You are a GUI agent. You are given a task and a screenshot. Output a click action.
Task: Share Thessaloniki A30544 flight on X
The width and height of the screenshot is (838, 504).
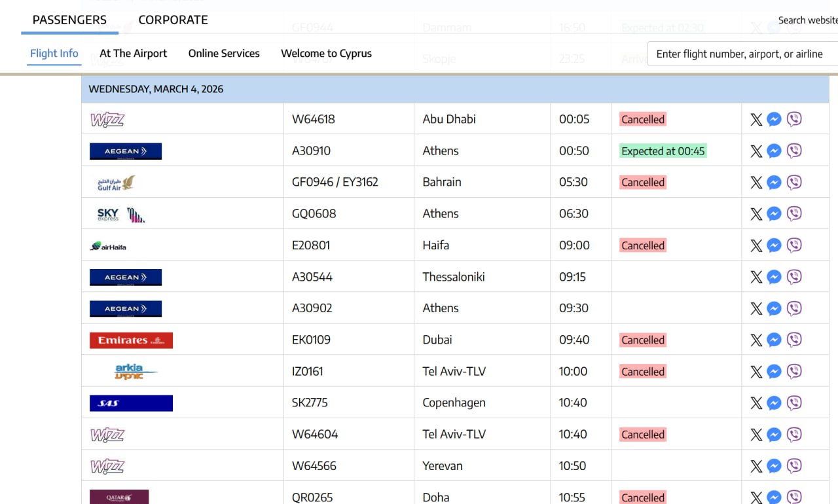click(756, 277)
